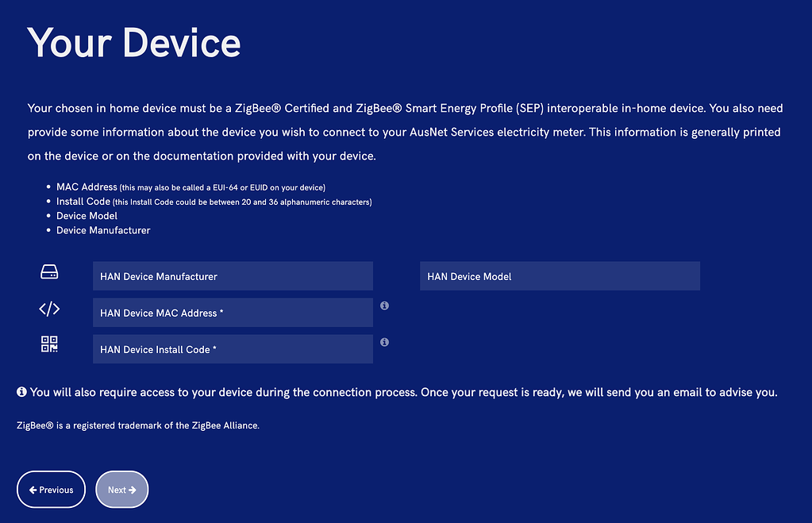Show info tooltip for HAN Device Install Code
Viewport: 812px width, 523px height.
pos(384,342)
